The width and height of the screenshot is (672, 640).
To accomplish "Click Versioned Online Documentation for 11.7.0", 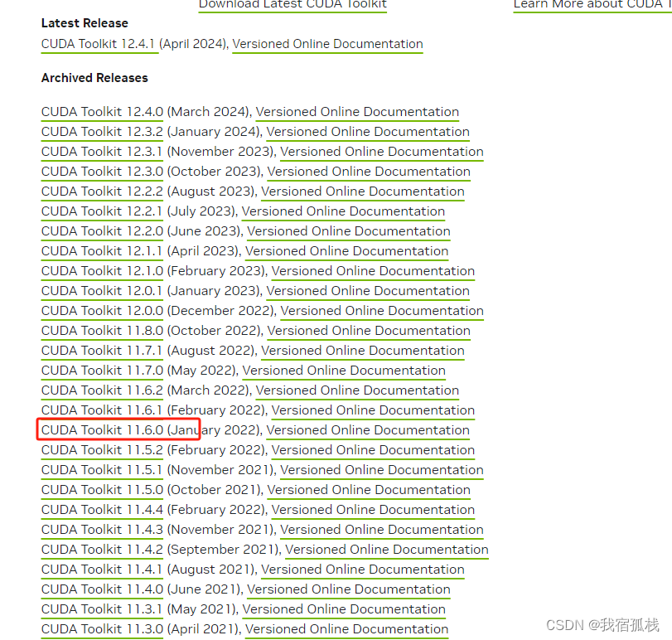I will tap(344, 371).
